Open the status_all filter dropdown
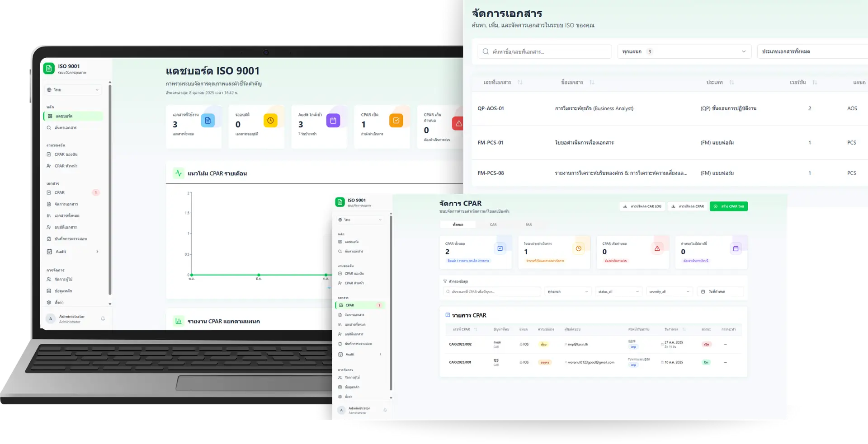The image size is (868, 444). pos(618,292)
